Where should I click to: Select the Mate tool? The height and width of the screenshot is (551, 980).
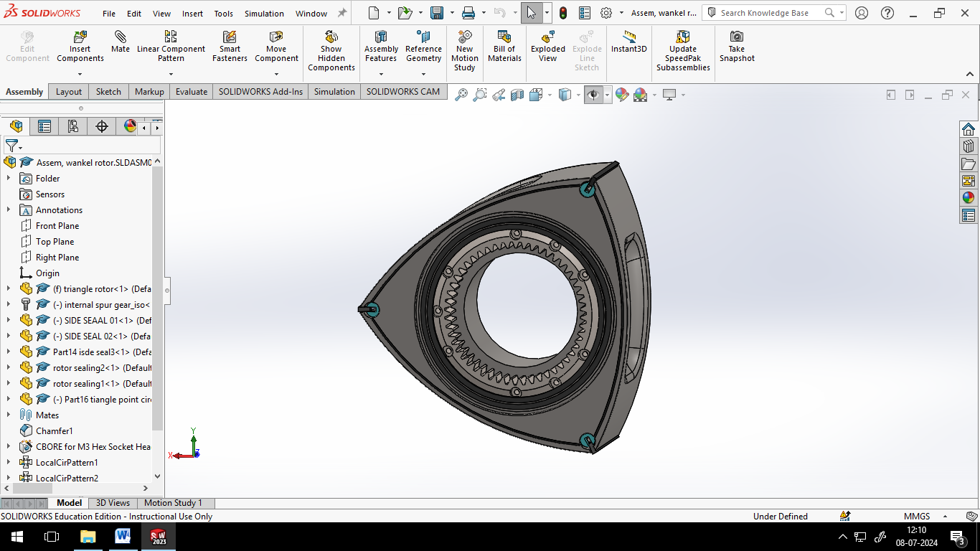pyautogui.click(x=121, y=42)
